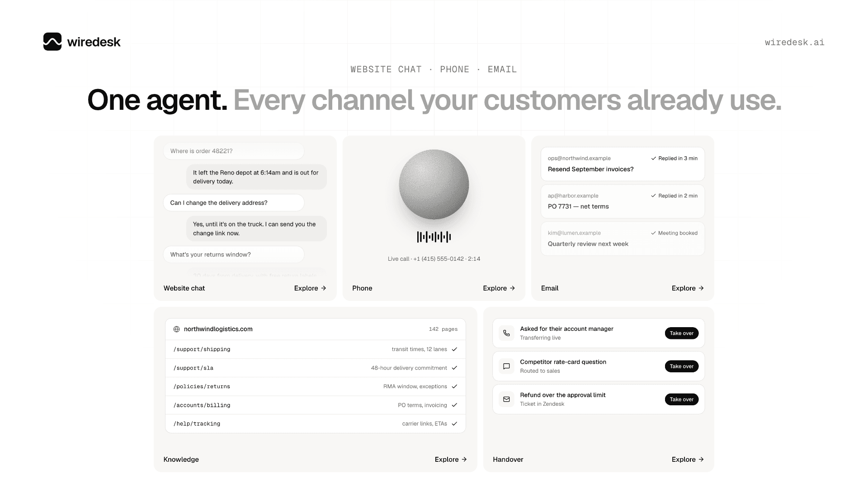Click the 'Where is order 48221?' chat bubble
The image size is (868, 488).
pos(234,151)
